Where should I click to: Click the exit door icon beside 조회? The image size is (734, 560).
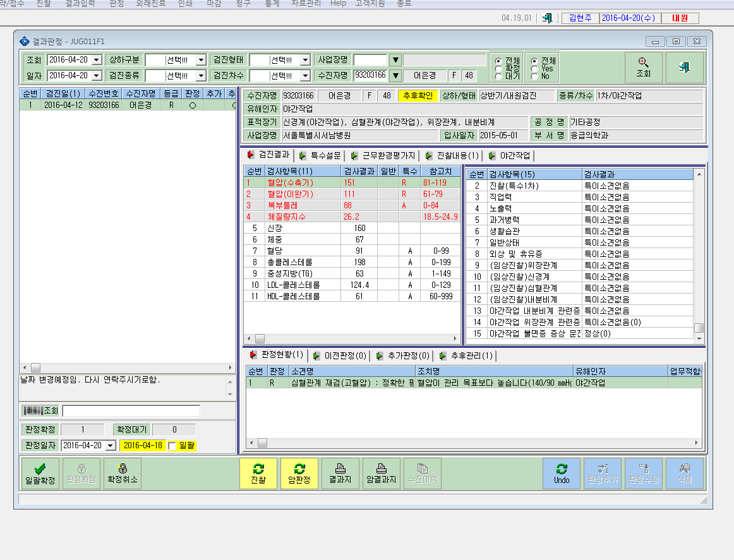point(684,68)
